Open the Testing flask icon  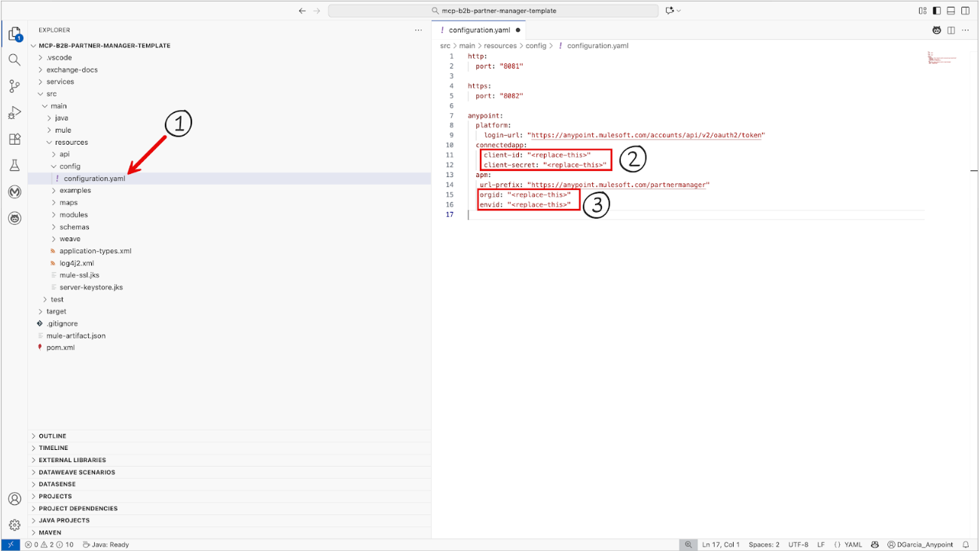[x=14, y=165]
